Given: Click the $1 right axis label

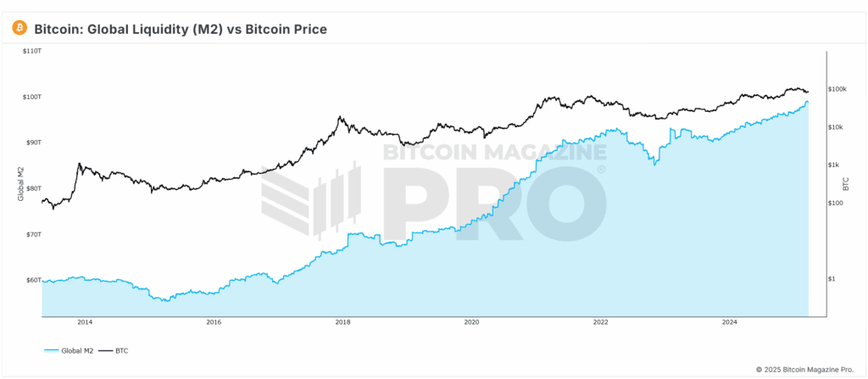Looking at the screenshot, I should pos(832,279).
